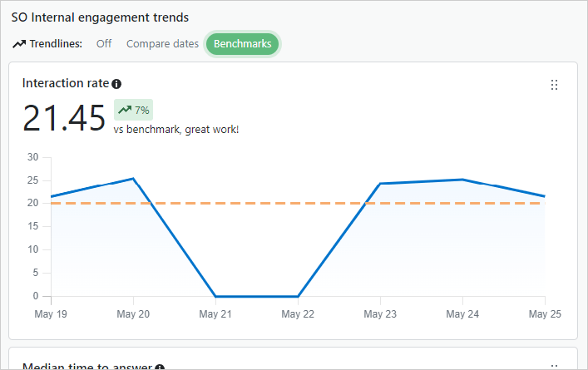Turn trendlines Off
The height and width of the screenshot is (370, 588).
pyautogui.click(x=104, y=44)
